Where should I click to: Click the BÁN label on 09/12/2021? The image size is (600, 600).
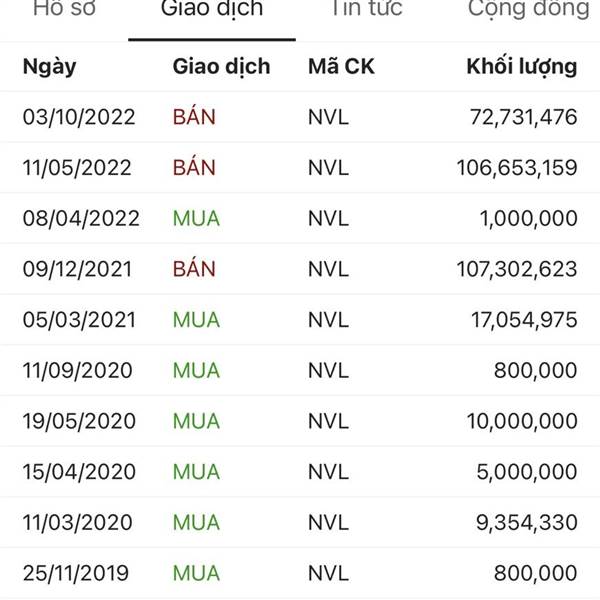click(x=194, y=268)
